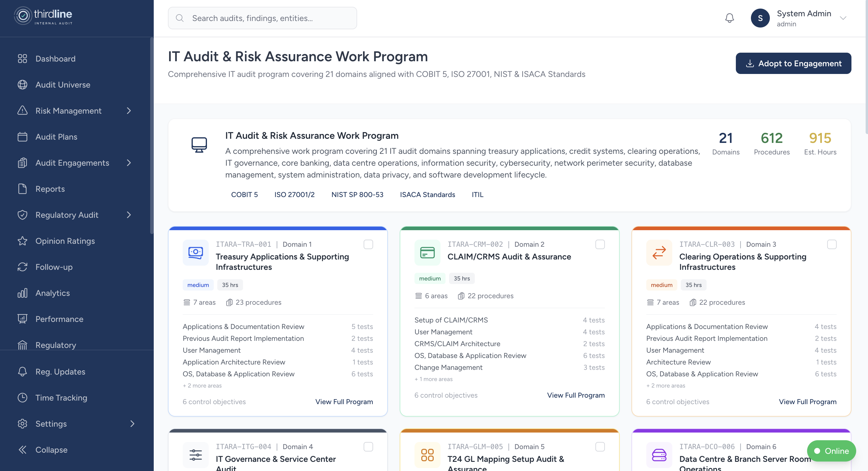The image size is (868, 471).
Task: Select the CLAIM/CRMS Audit card checkbox
Action: (600, 244)
